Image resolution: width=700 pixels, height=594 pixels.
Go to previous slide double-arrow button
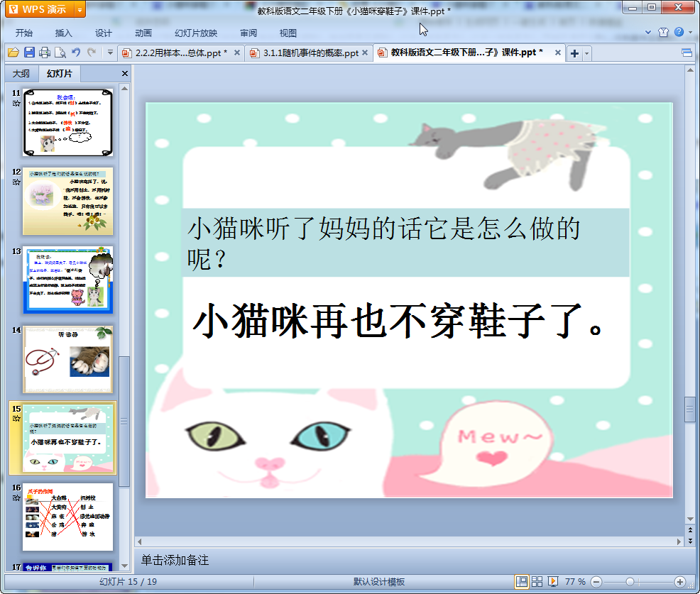[690, 530]
